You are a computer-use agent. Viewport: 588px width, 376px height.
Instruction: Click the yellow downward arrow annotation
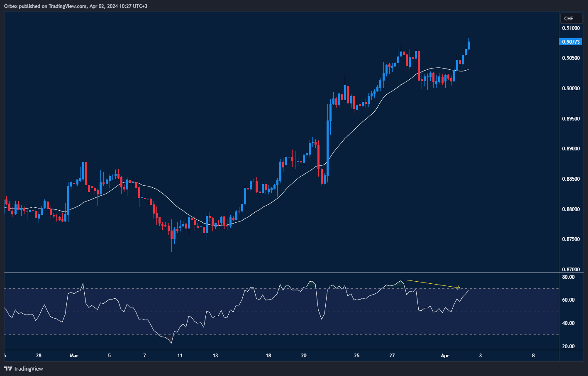coord(434,284)
